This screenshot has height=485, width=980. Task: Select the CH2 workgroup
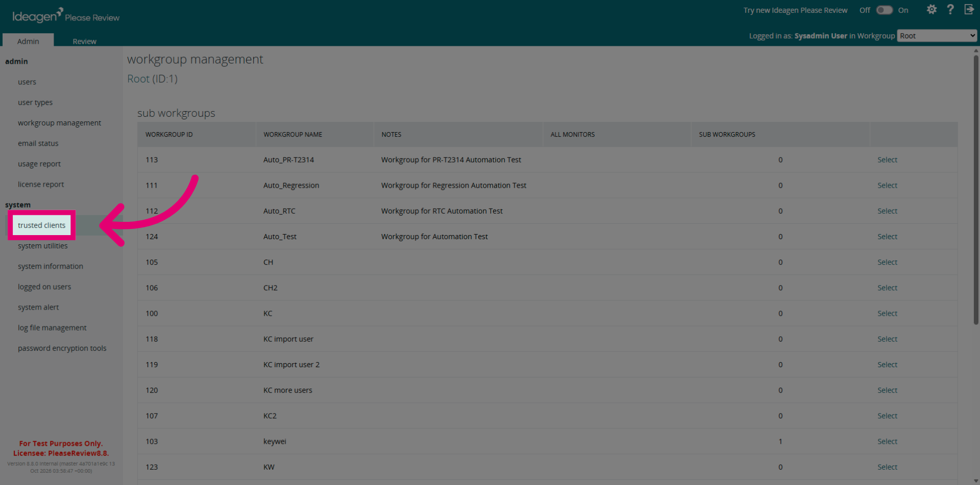(x=887, y=288)
